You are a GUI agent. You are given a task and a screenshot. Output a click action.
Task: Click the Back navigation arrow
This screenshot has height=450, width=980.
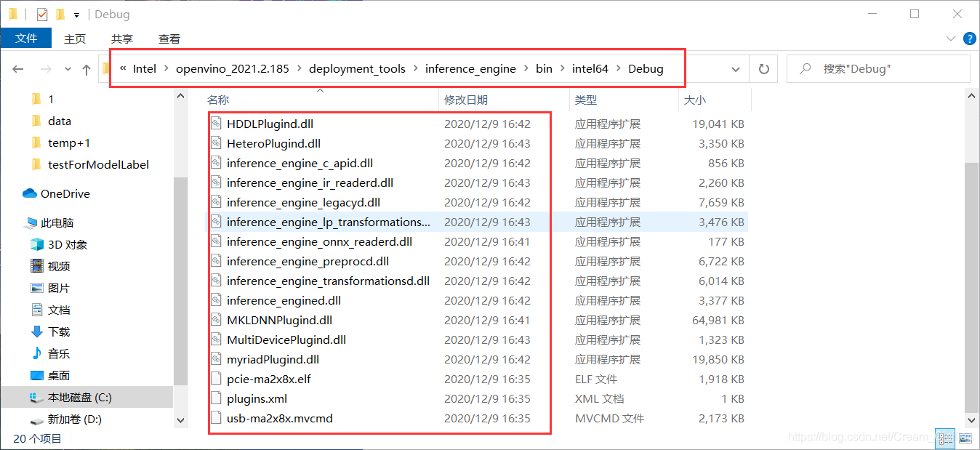coord(18,69)
